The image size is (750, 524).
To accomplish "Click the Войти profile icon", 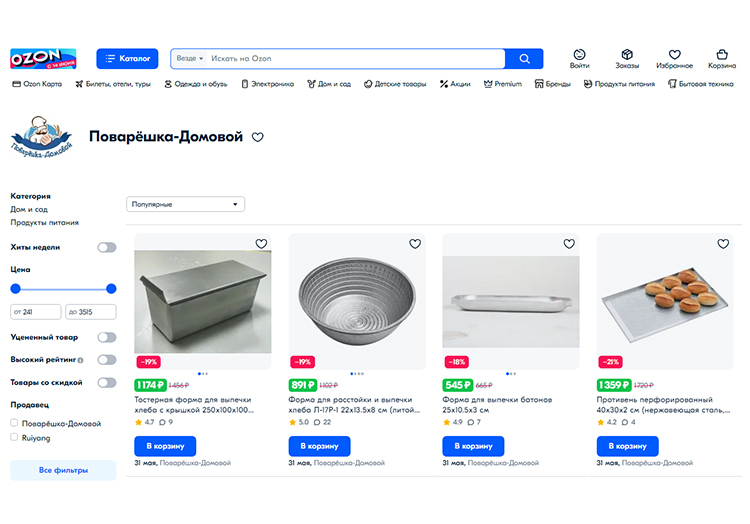I will pos(579,59).
